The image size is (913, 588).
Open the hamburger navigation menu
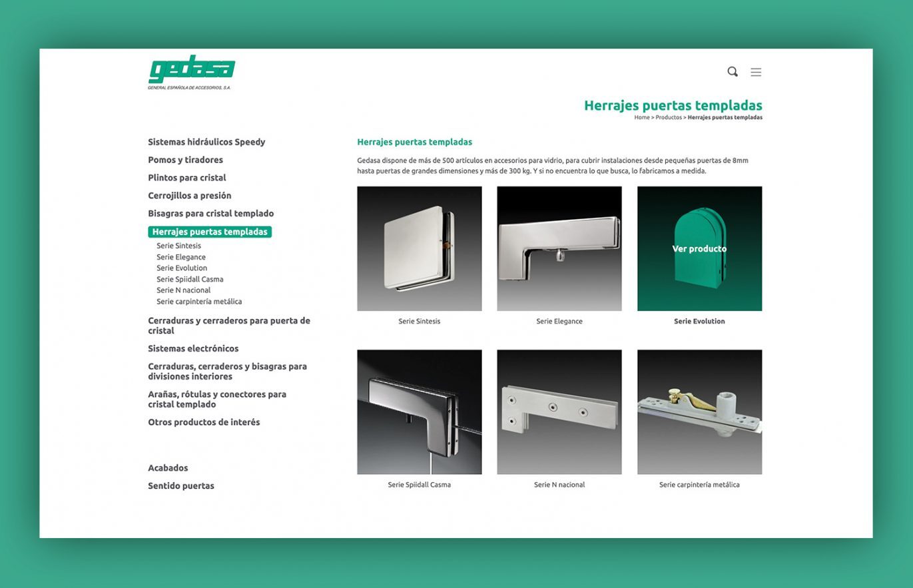[755, 72]
